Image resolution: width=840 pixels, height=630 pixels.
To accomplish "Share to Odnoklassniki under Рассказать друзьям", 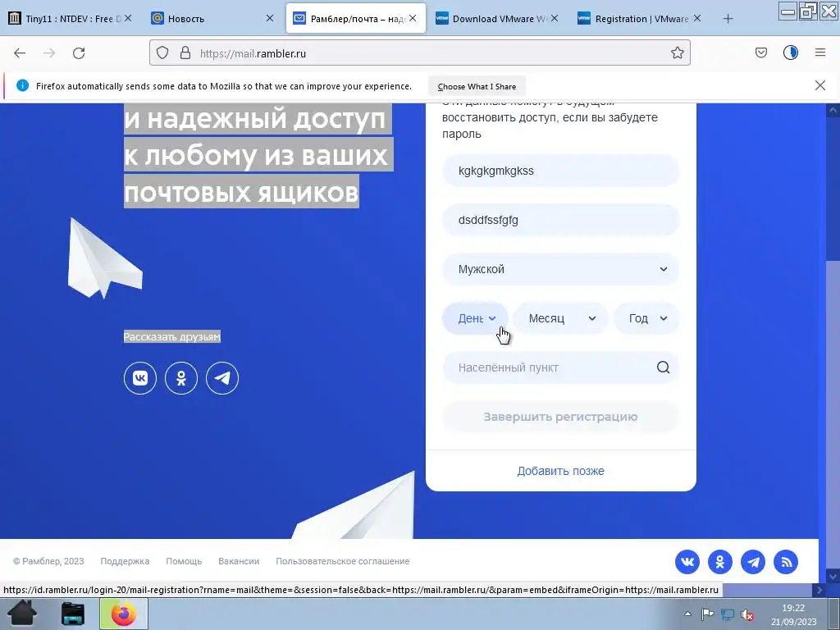I will [181, 378].
